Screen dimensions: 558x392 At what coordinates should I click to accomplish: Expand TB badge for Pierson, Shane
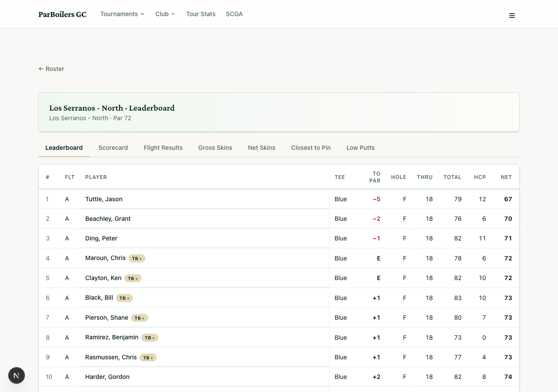tap(140, 318)
